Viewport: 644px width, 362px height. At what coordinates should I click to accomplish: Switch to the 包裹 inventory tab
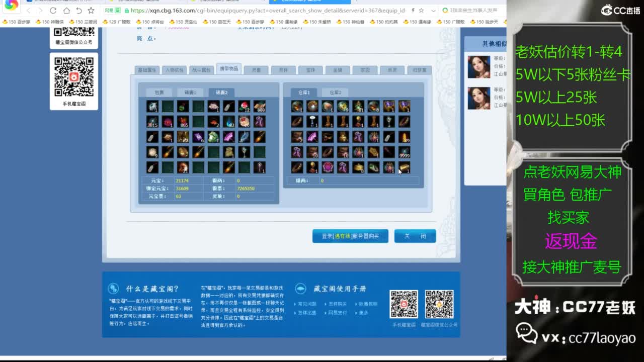(x=159, y=93)
